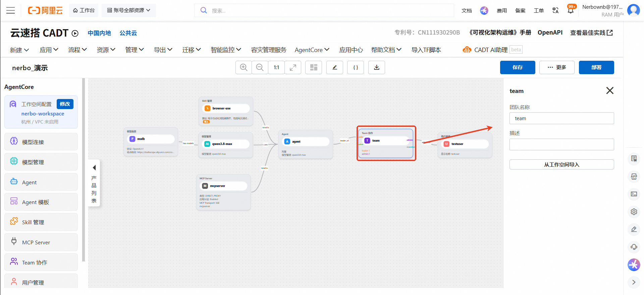Open the AI assistant star icon in header
Image resolution: width=644 pixels, height=295 pixels.
484,10
